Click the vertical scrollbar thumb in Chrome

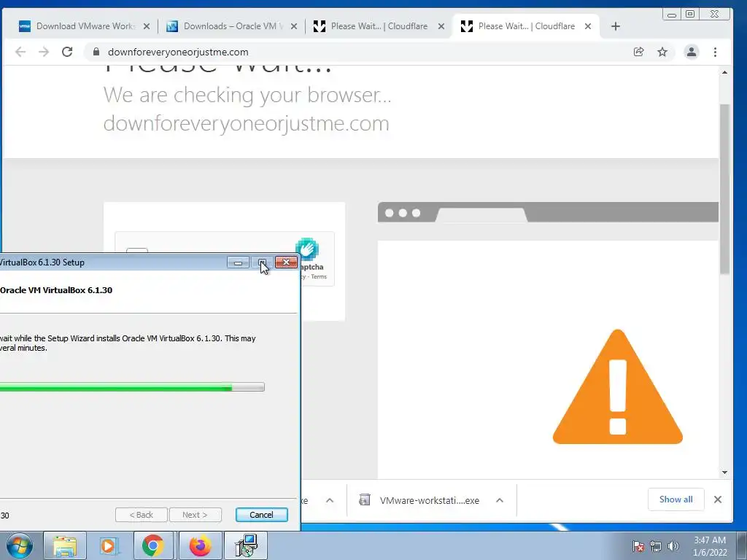tap(724, 189)
